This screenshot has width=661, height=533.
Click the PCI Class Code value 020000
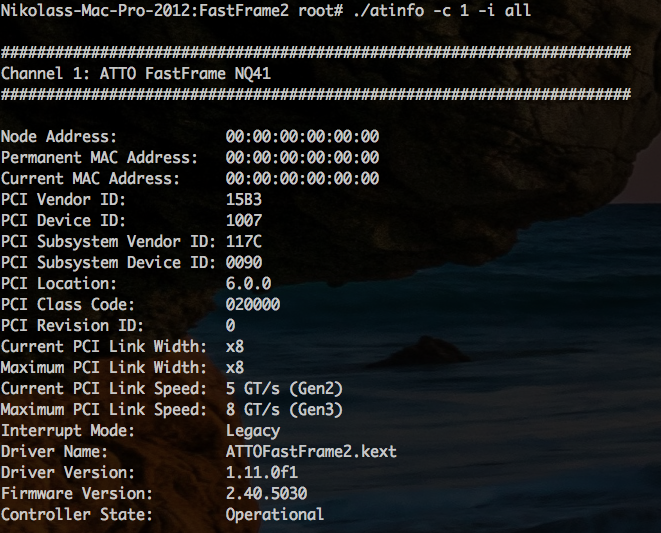click(x=253, y=305)
